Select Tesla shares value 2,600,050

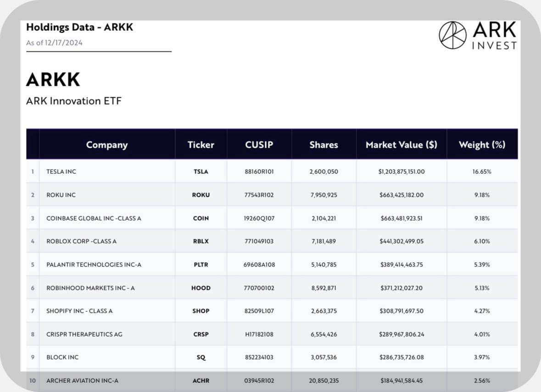[x=323, y=171]
